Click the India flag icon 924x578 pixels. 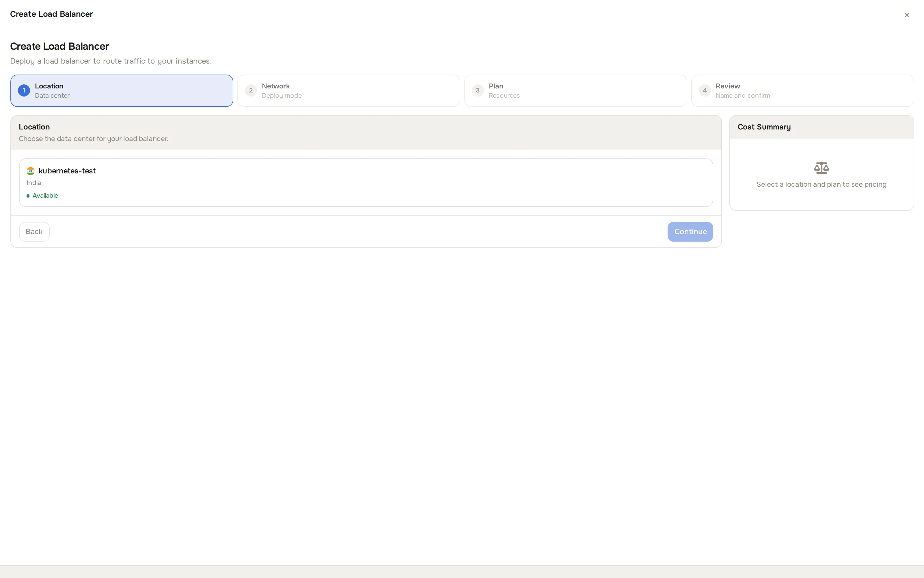click(x=31, y=171)
